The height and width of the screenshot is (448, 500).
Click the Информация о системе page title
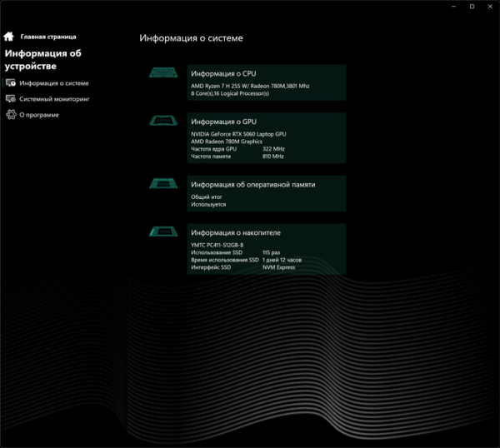point(191,38)
